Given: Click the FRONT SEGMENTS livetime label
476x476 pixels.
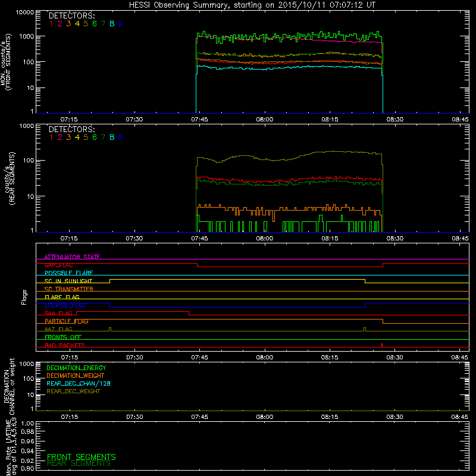Looking at the screenshot, I should click(x=82, y=457).
